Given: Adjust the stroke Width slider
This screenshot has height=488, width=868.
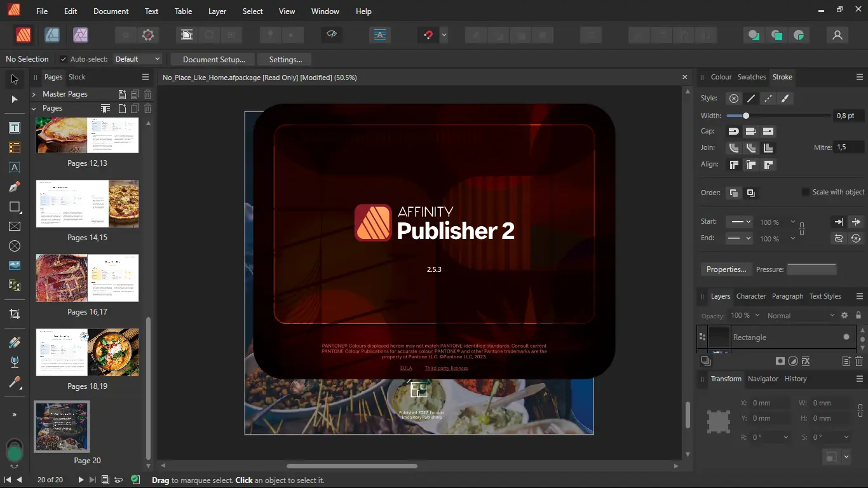Looking at the screenshot, I should click(x=746, y=116).
